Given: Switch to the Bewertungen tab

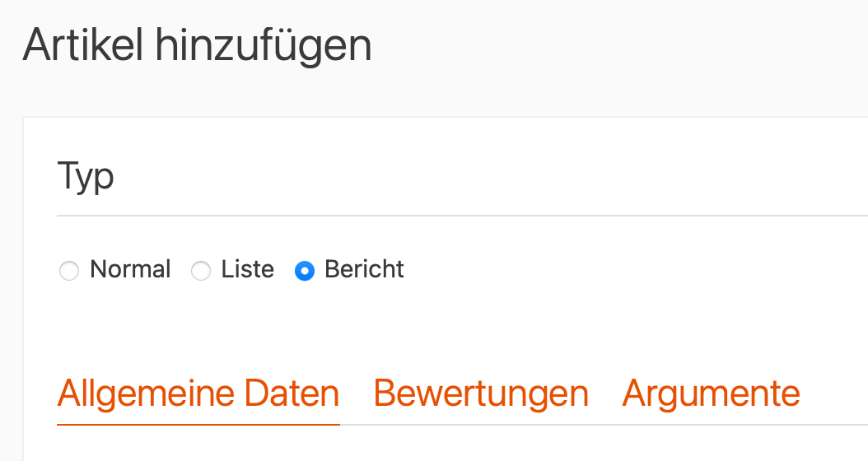Looking at the screenshot, I should (x=481, y=393).
